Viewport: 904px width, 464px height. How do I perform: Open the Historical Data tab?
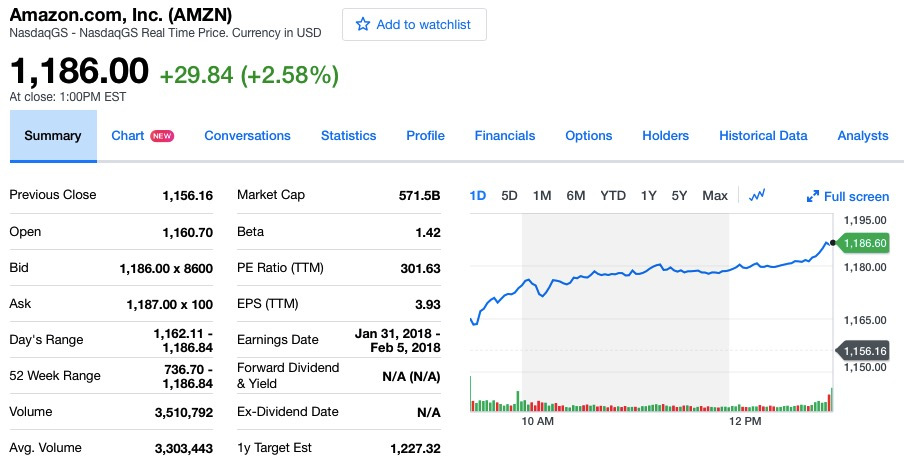pyautogui.click(x=763, y=136)
